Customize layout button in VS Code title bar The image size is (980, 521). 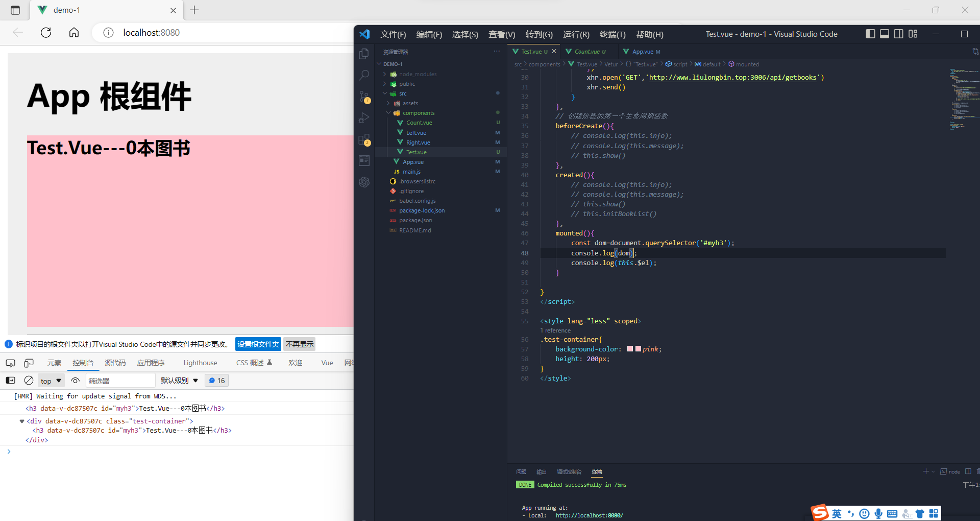pyautogui.click(x=913, y=34)
